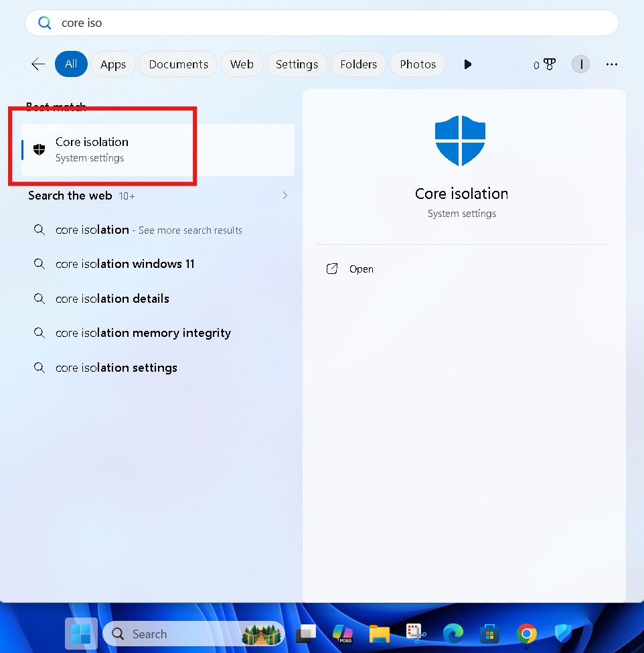This screenshot has height=653, width=644.
Task: Open Snipping Tool from the taskbar
Action: coord(416,634)
